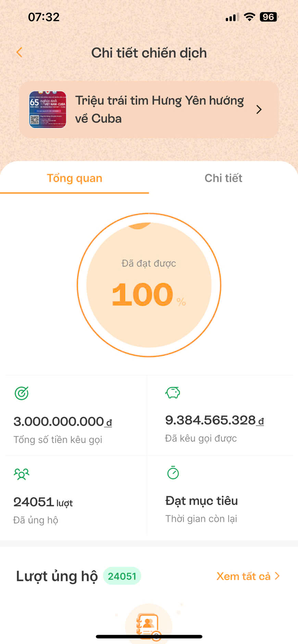This screenshot has width=298, height=644.
Task: Tap the green supporters group icon
Action: pyautogui.click(x=22, y=474)
